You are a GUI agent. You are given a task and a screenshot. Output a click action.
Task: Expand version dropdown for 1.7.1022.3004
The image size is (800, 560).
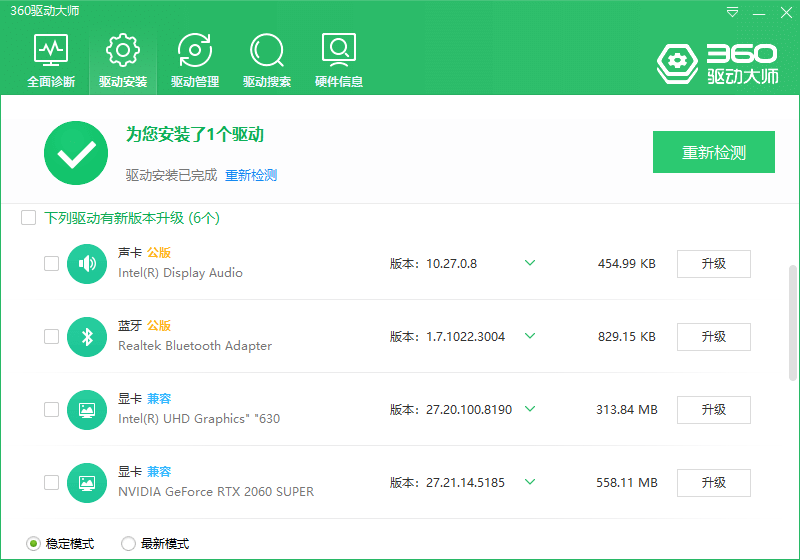tap(530, 336)
